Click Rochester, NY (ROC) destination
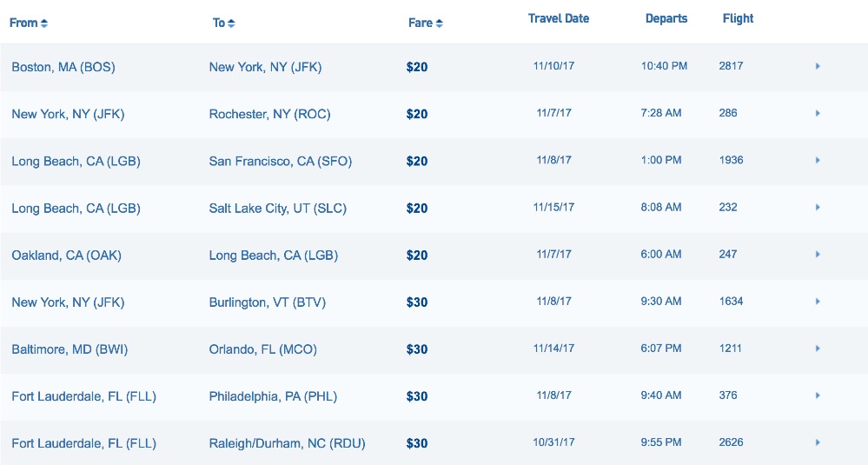 pyautogui.click(x=269, y=114)
